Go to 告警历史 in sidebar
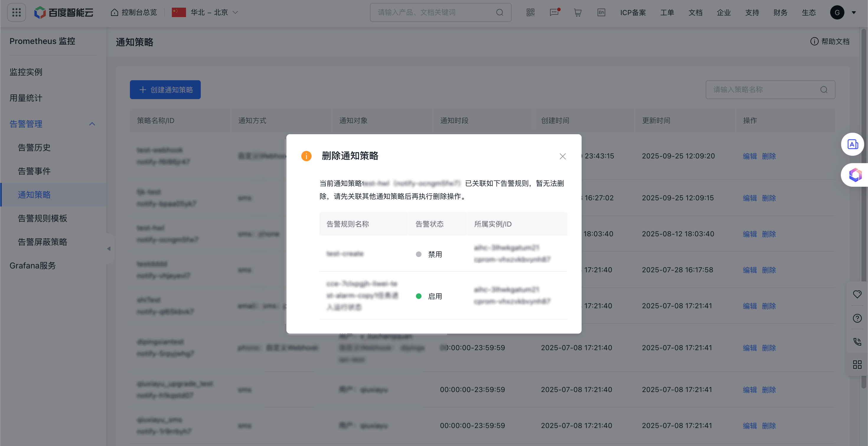Viewport: 868px width, 446px height. point(34,147)
